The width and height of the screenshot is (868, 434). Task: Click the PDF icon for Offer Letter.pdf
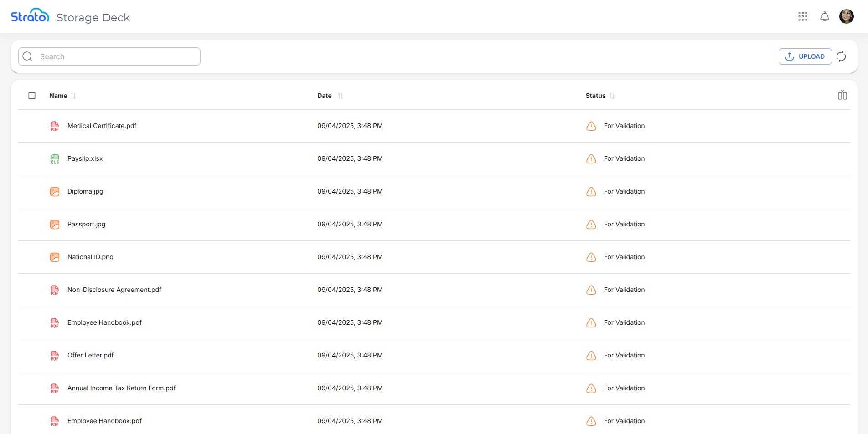coord(55,356)
